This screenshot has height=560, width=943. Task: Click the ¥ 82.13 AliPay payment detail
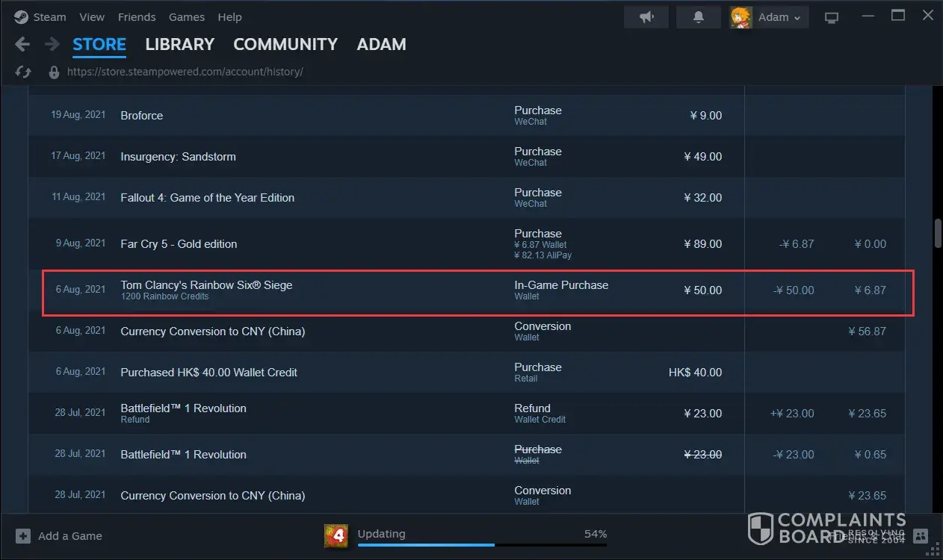pos(542,255)
